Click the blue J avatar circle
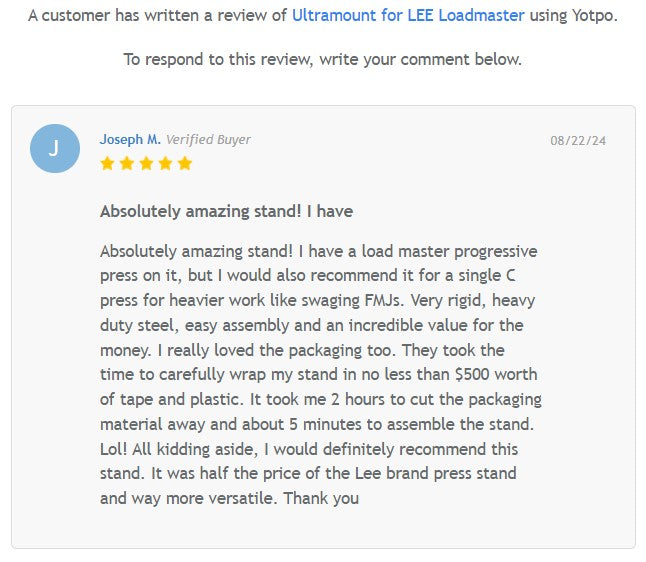Screen dimensions: 646x562 [55, 149]
